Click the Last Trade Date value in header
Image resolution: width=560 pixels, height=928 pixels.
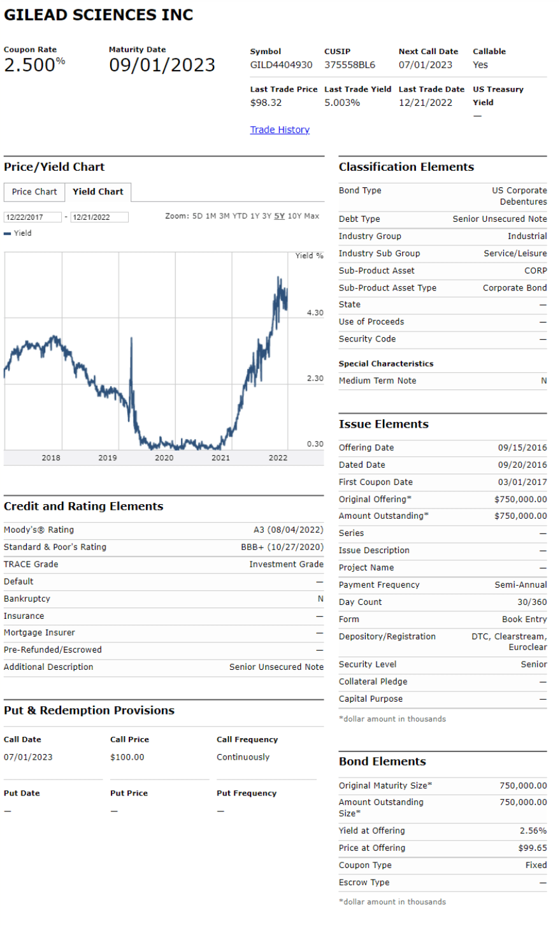426,103
